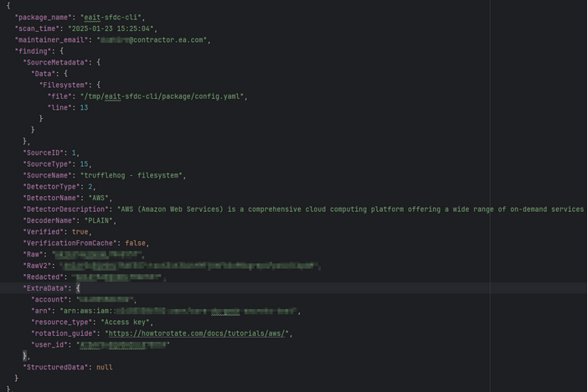Viewport: 588px width, 392px height.
Task: Place cursor at "Filesystem" opening brace
Action: pyautogui.click(x=98, y=85)
